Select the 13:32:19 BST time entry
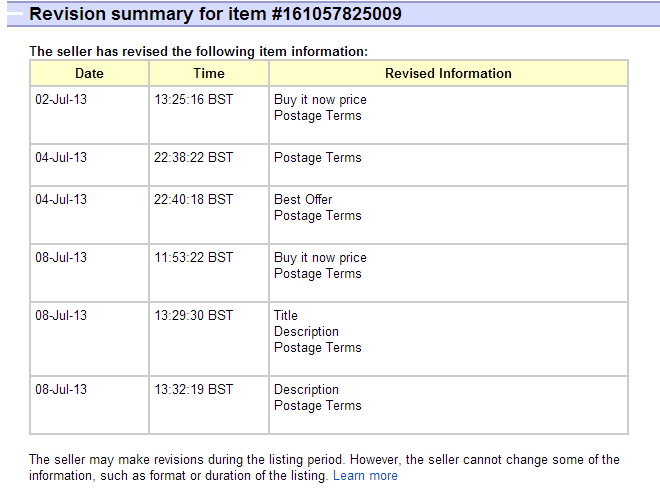The height and width of the screenshot is (492, 660). click(x=194, y=390)
